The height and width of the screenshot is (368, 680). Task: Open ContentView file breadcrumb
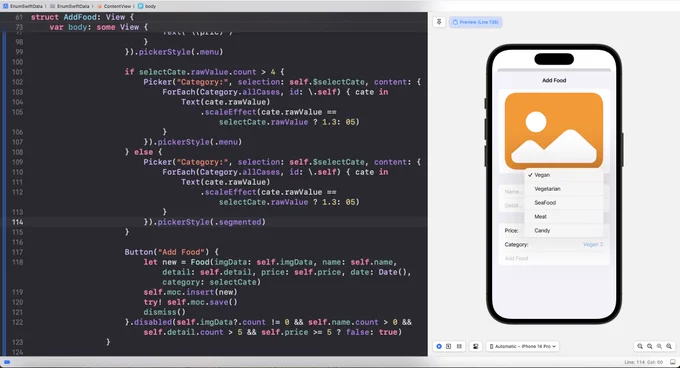[114, 6]
